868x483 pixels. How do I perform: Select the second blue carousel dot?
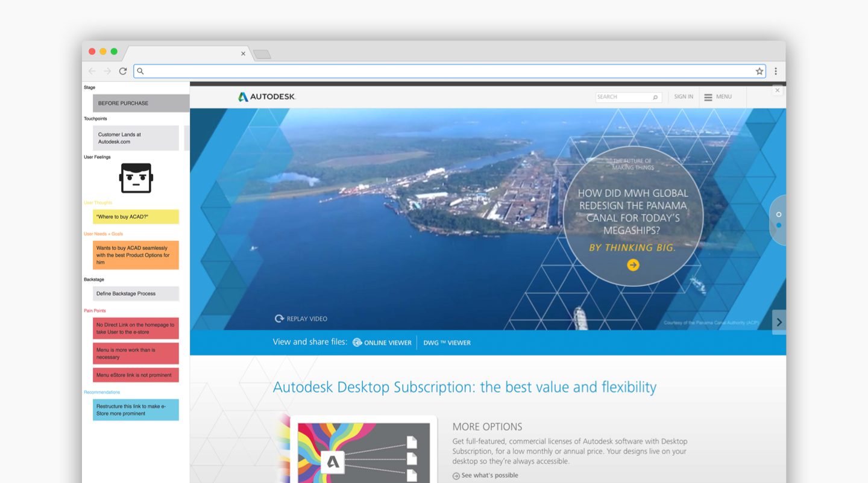[x=779, y=225]
